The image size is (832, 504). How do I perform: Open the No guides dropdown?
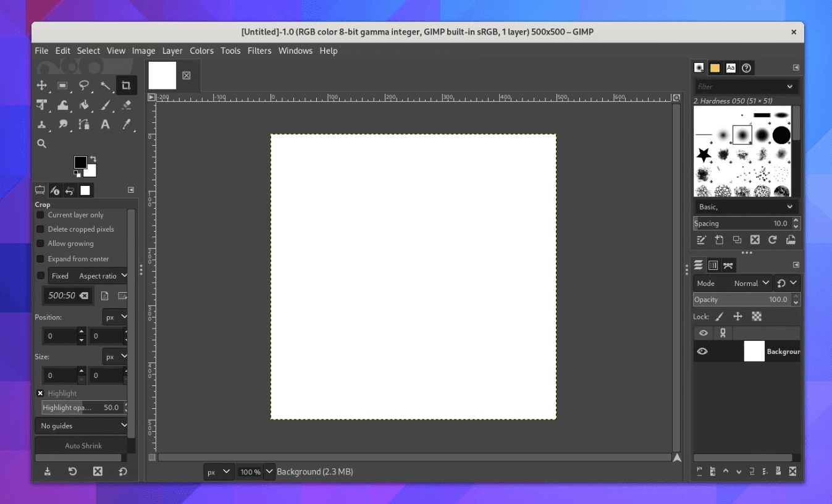[82, 425]
